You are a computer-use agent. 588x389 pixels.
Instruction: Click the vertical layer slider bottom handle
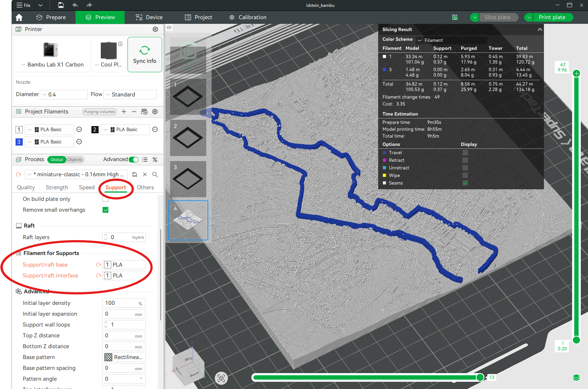(x=576, y=340)
